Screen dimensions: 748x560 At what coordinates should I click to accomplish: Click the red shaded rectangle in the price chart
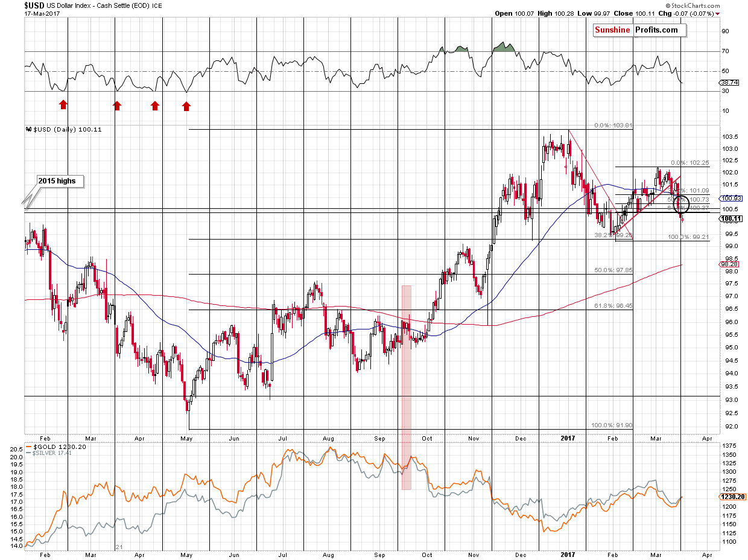click(x=407, y=387)
